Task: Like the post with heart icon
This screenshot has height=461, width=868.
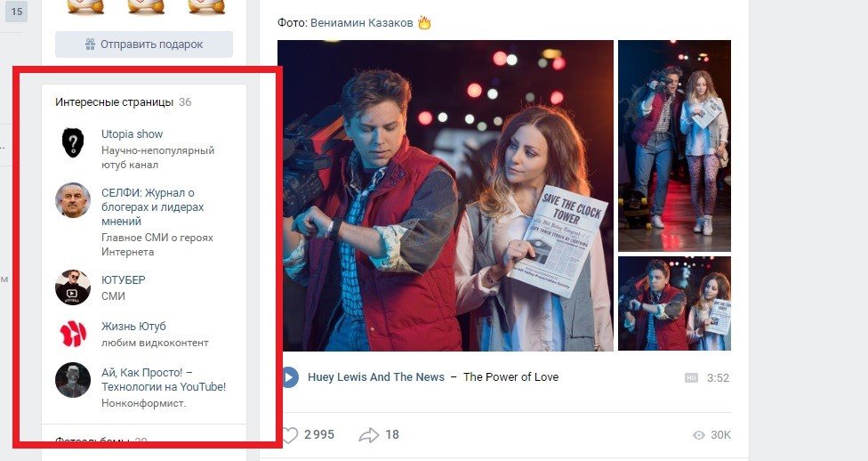Action: pyautogui.click(x=290, y=435)
